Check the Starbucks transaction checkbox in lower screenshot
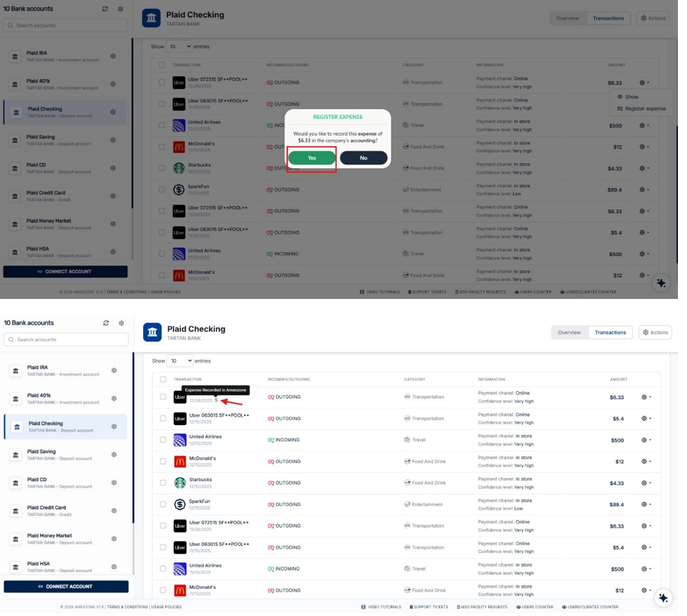Screen dimensions: 687x616 pos(163,483)
